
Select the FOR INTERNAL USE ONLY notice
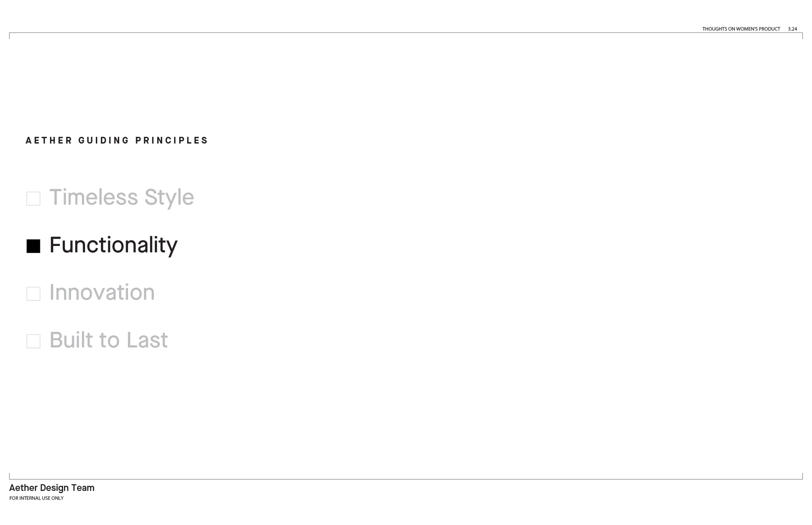(x=36, y=498)
